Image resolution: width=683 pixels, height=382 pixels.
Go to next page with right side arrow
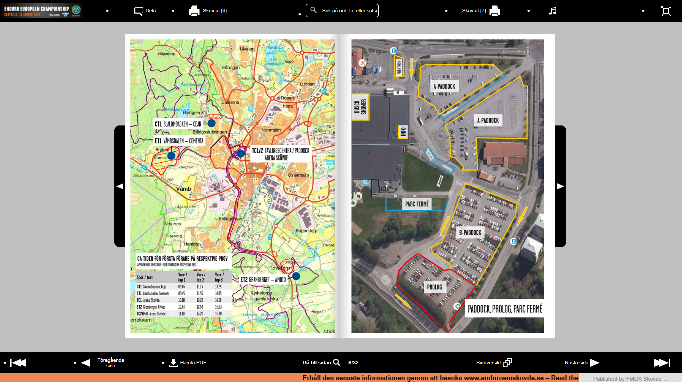(x=560, y=186)
